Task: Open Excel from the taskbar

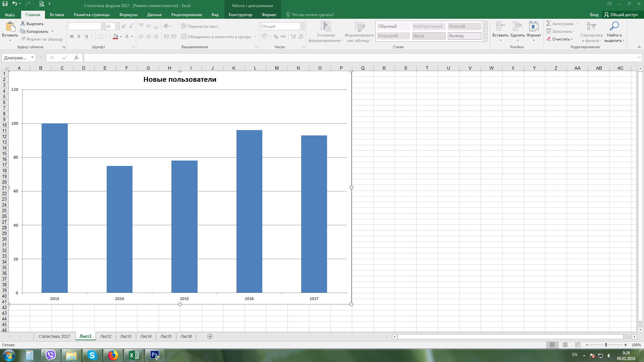Action: [x=133, y=355]
